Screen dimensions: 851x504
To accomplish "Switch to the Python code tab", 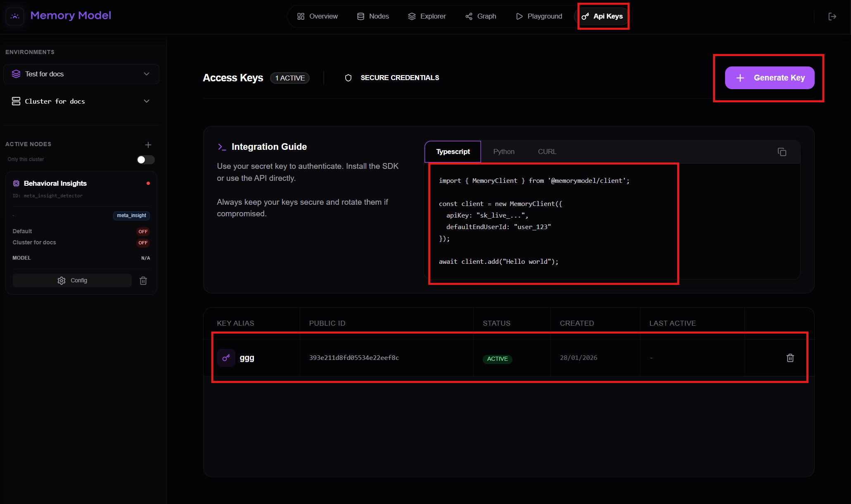I will click(503, 151).
